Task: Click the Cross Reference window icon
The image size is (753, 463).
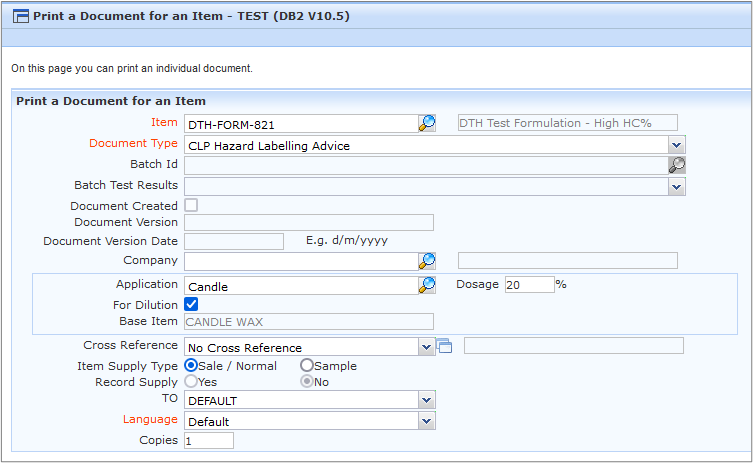Action: pyautogui.click(x=444, y=346)
